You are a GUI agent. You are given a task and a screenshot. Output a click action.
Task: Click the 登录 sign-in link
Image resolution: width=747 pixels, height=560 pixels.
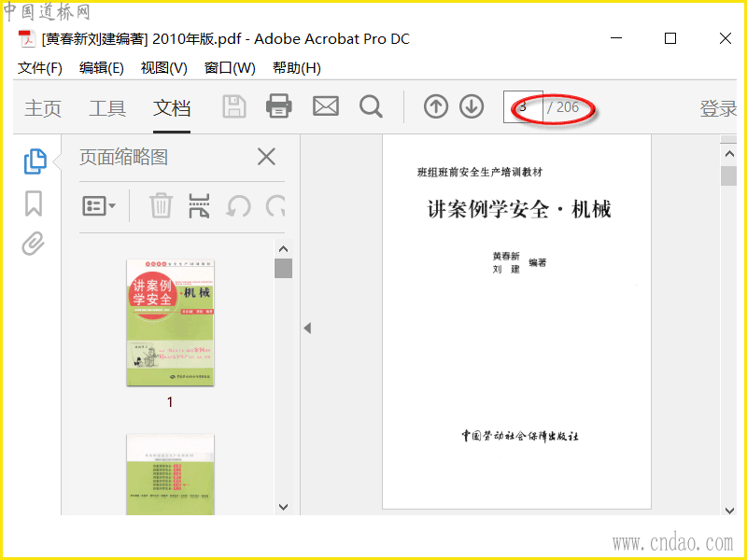pyautogui.click(x=717, y=108)
